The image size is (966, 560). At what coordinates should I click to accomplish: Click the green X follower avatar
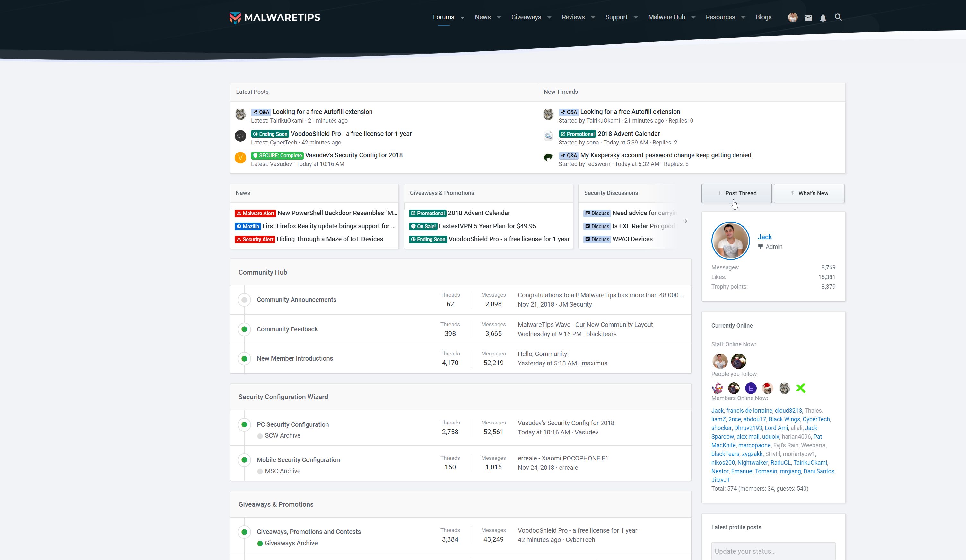[800, 388]
